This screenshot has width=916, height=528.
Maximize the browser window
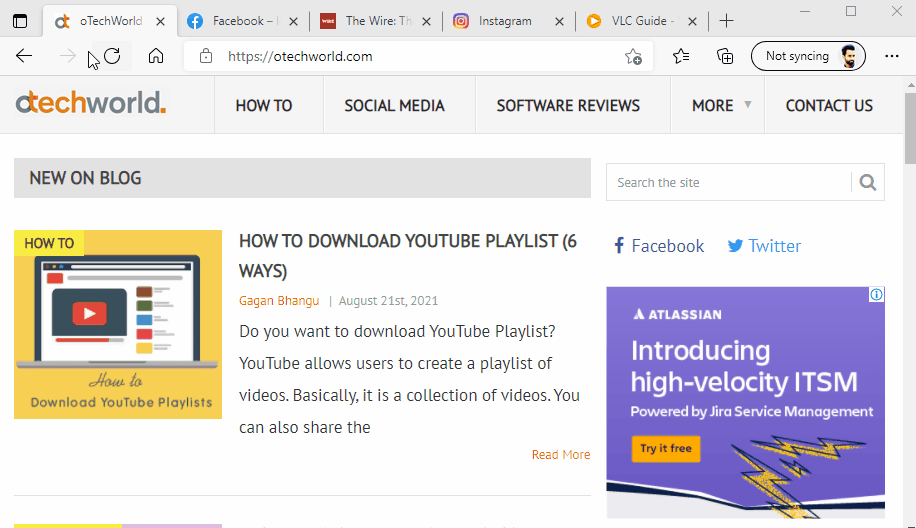coord(851,11)
